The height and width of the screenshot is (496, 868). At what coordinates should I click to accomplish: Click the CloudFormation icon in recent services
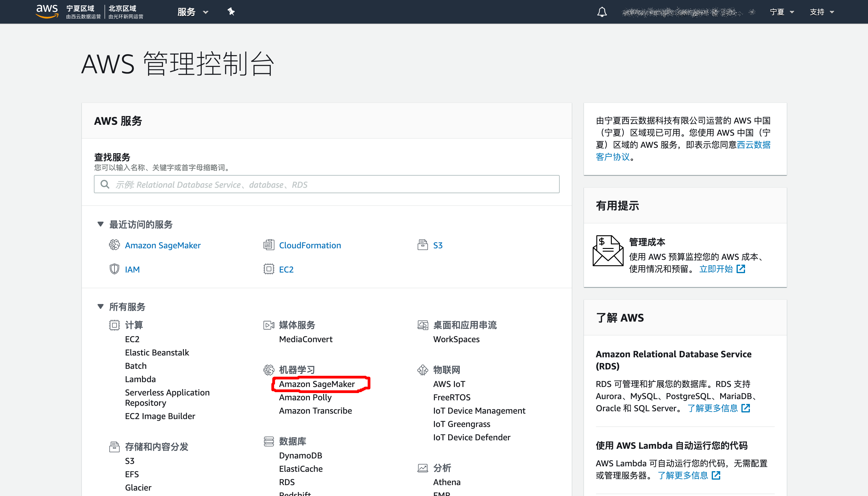(269, 245)
